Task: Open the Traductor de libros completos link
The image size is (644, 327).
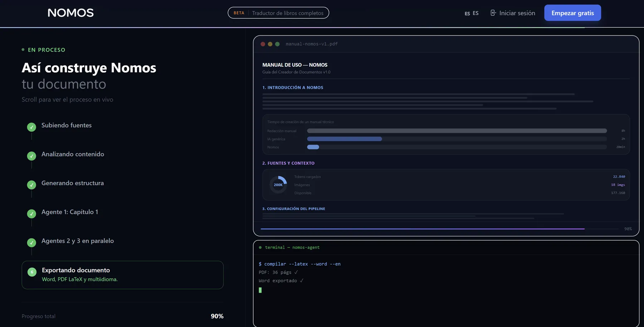Action: [288, 13]
